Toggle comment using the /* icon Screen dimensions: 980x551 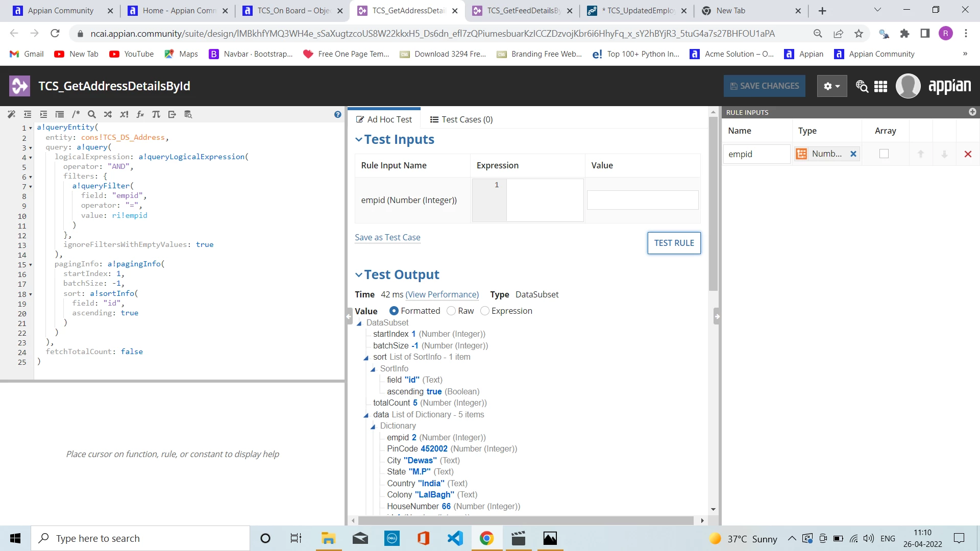tap(76, 114)
